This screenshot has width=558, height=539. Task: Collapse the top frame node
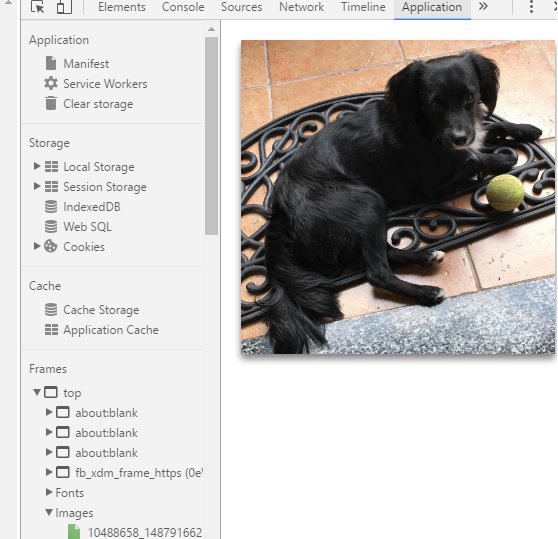pyautogui.click(x=37, y=392)
